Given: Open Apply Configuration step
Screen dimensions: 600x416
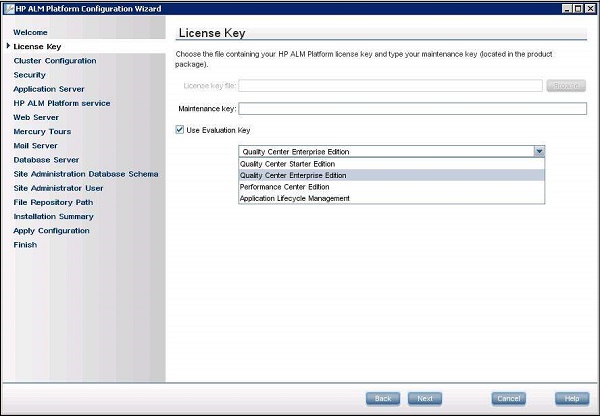Looking at the screenshot, I should pos(51,231).
